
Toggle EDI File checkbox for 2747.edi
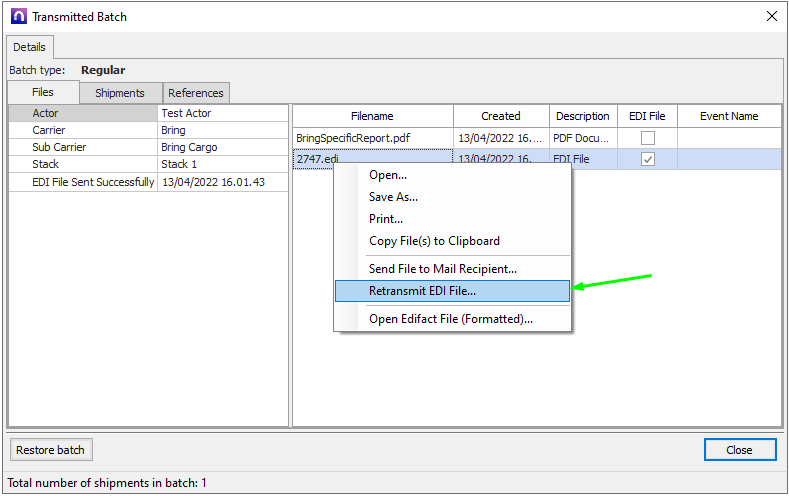pyautogui.click(x=648, y=160)
